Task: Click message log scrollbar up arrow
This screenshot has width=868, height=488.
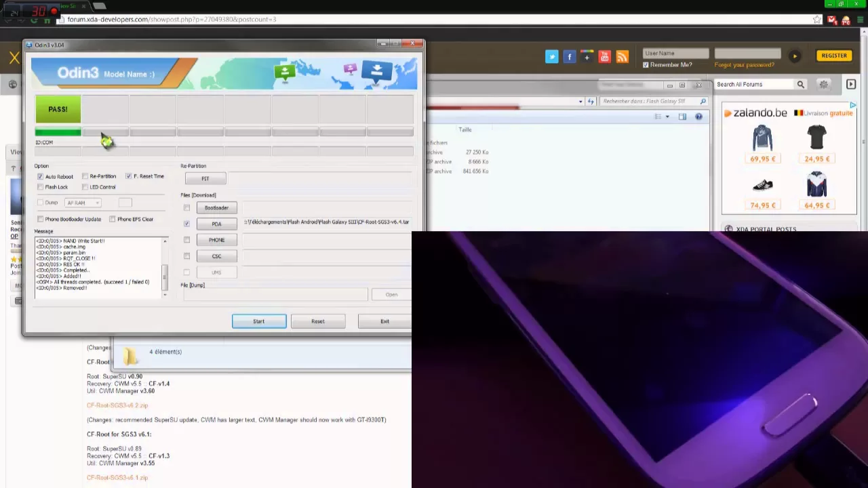Action: (165, 241)
